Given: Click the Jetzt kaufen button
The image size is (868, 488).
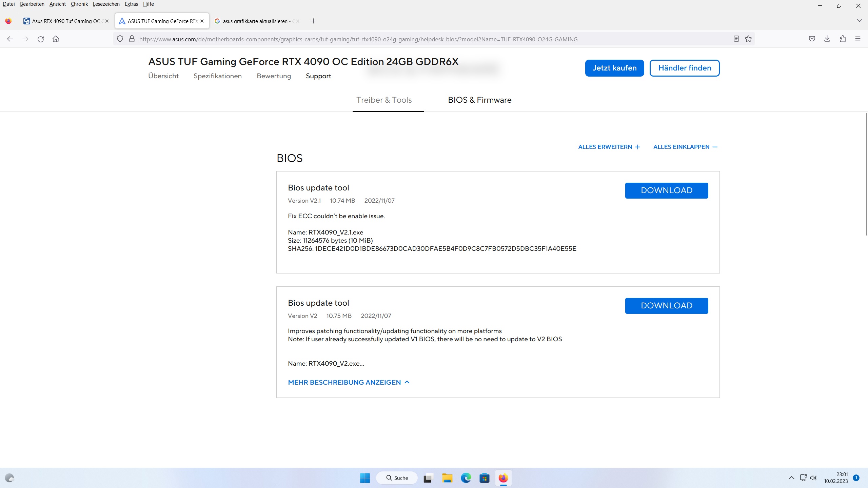Looking at the screenshot, I should coord(614,68).
